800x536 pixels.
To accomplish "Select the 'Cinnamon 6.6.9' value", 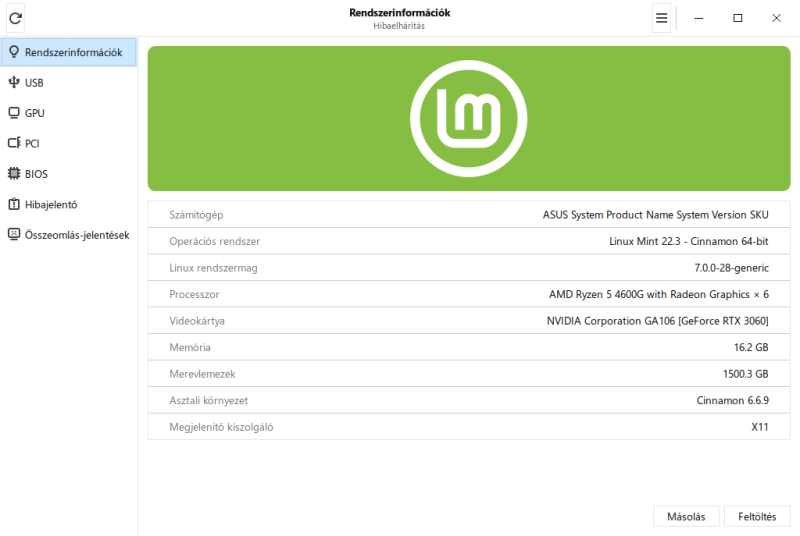I will 733,400.
